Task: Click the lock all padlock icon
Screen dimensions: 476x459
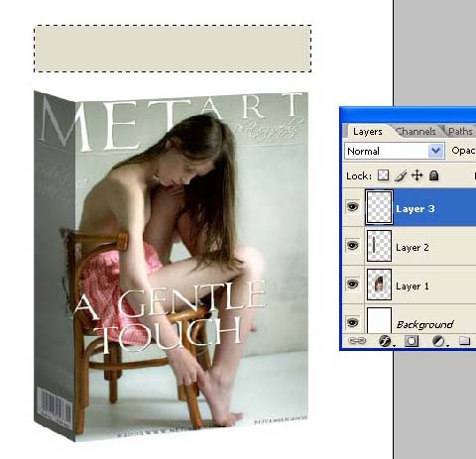Action: pos(433,175)
